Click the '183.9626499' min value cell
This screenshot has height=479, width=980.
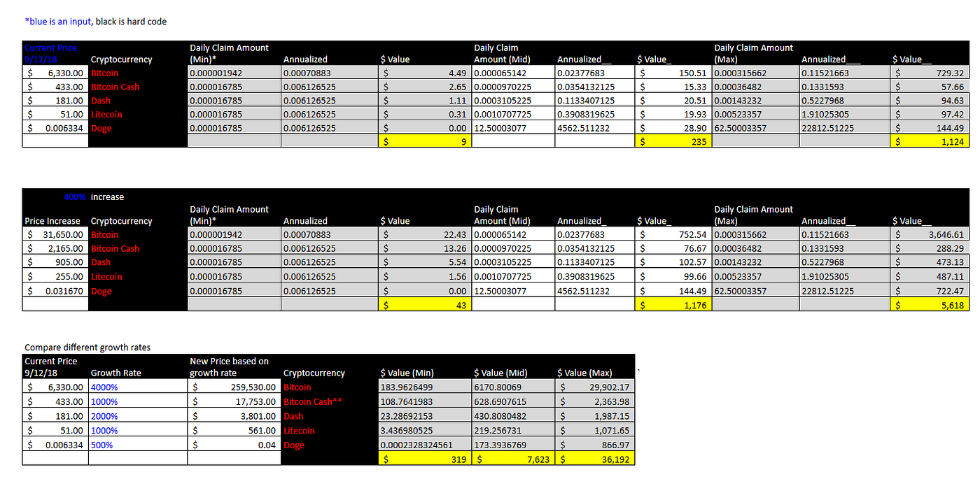point(425,387)
